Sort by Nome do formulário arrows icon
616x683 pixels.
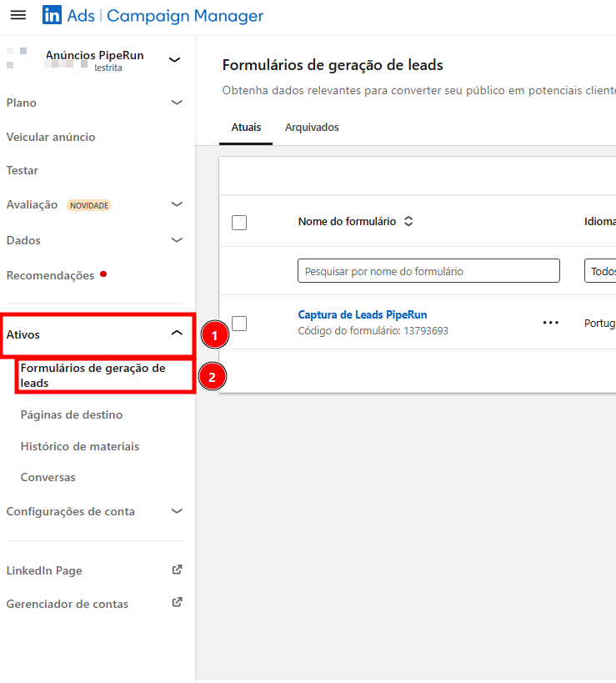pos(408,222)
